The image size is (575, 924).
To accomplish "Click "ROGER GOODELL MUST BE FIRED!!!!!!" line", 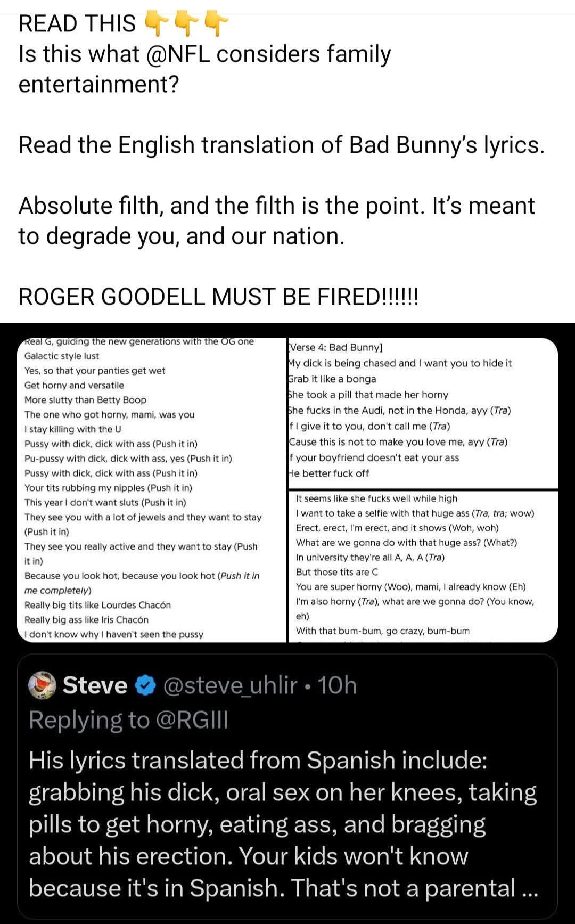I will tap(218, 297).
